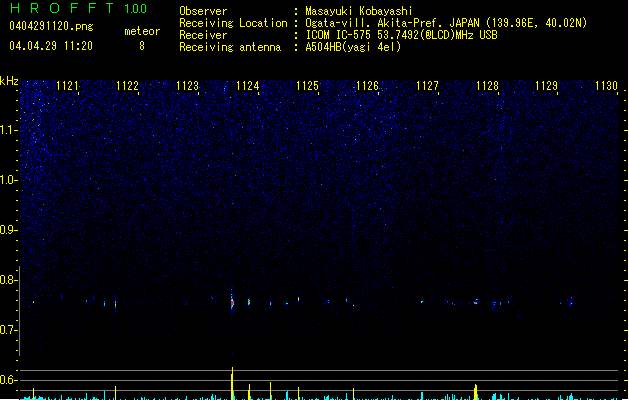Click the 1121 time axis label

tap(67, 86)
